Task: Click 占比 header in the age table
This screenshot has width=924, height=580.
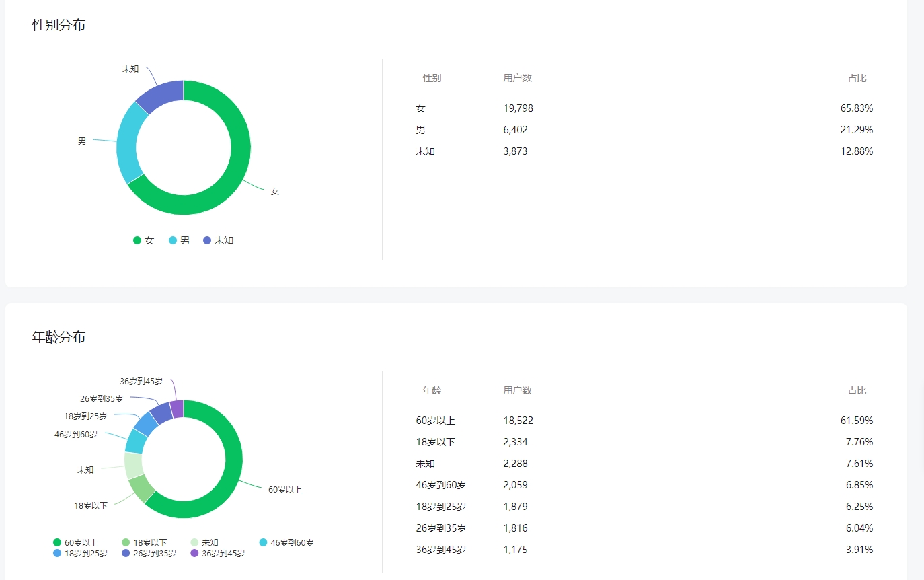Action: pos(857,390)
